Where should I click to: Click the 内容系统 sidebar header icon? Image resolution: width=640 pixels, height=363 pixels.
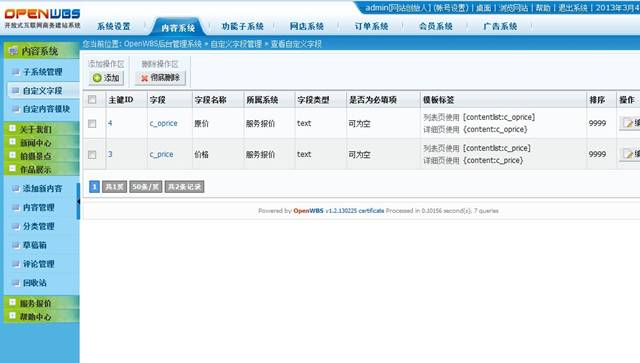coord(13,51)
